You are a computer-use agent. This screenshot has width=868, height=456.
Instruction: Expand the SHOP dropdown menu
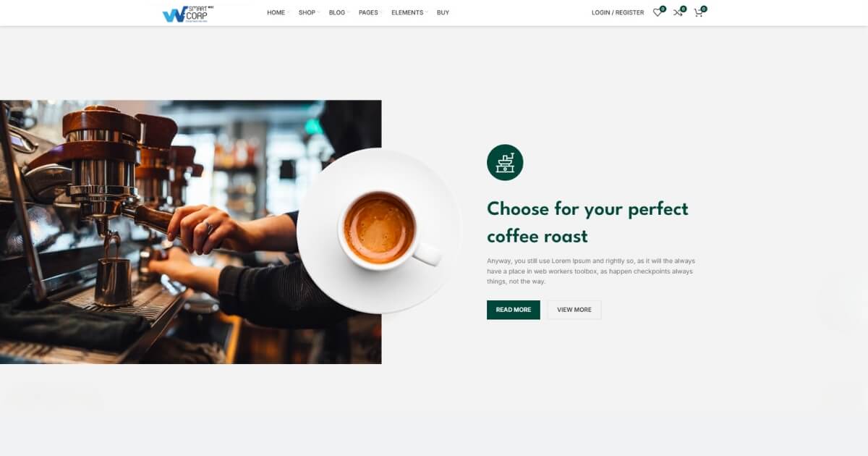pyautogui.click(x=307, y=13)
